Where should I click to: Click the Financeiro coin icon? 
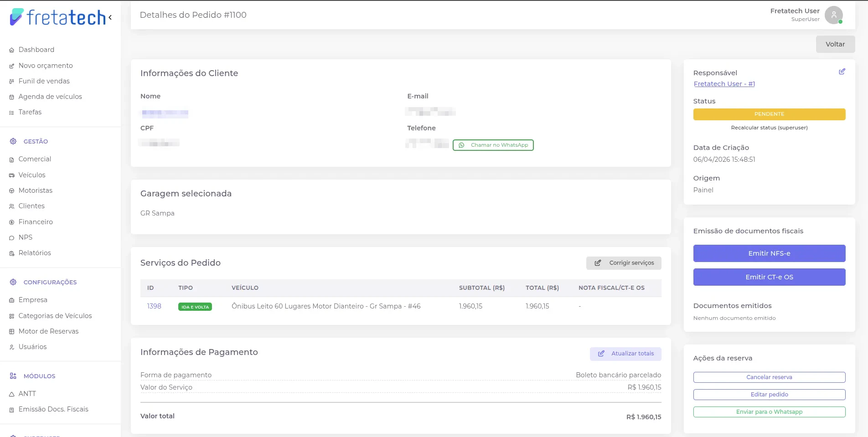pos(12,222)
